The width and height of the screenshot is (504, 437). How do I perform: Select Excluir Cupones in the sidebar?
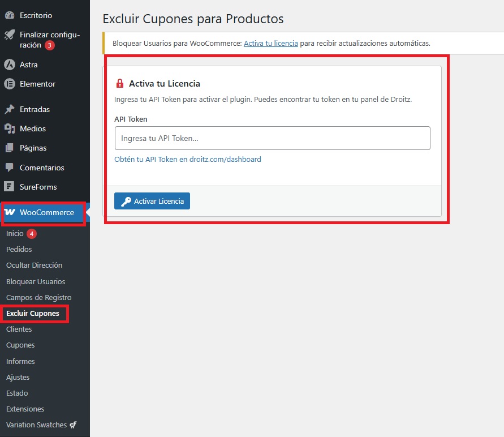coord(32,313)
